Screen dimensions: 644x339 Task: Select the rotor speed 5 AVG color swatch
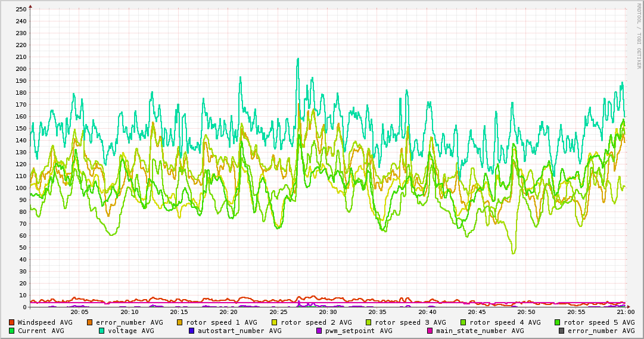(x=558, y=322)
